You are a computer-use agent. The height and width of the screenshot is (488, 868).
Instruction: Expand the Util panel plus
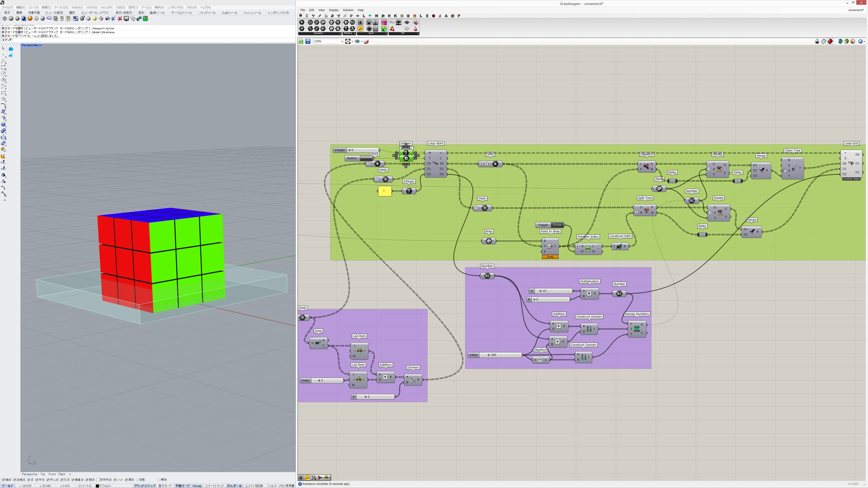point(418,33)
